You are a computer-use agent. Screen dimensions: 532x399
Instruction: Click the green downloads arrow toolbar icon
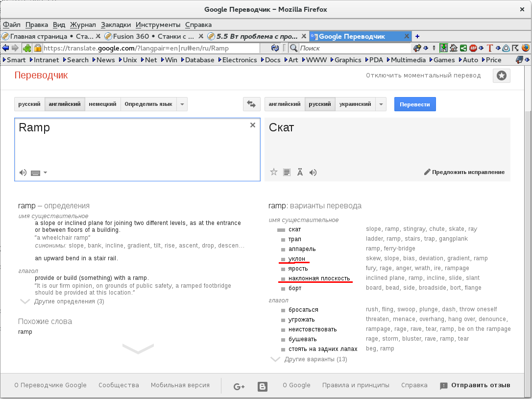(x=443, y=48)
